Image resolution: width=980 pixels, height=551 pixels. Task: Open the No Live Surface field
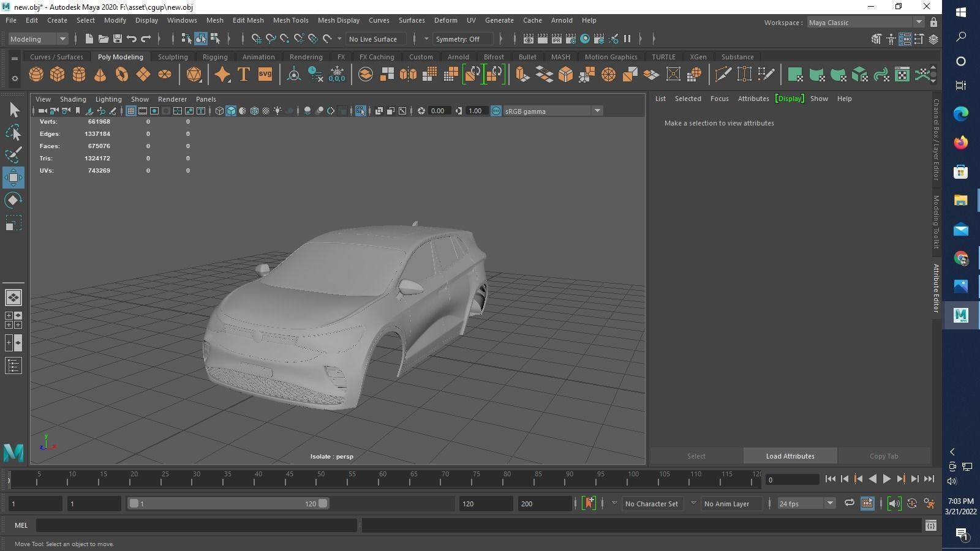[x=376, y=39]
